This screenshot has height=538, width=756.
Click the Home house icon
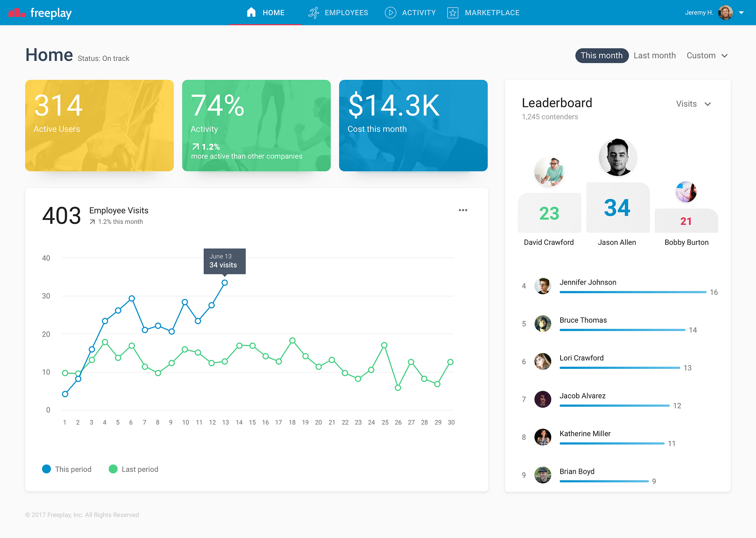click(251, 12)
